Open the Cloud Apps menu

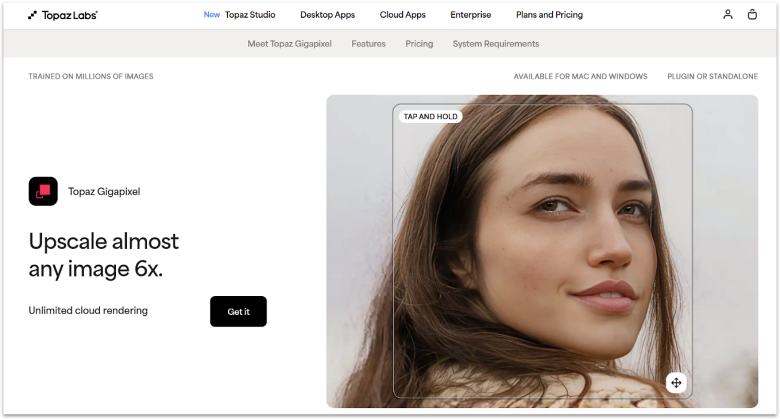[402, 15]
